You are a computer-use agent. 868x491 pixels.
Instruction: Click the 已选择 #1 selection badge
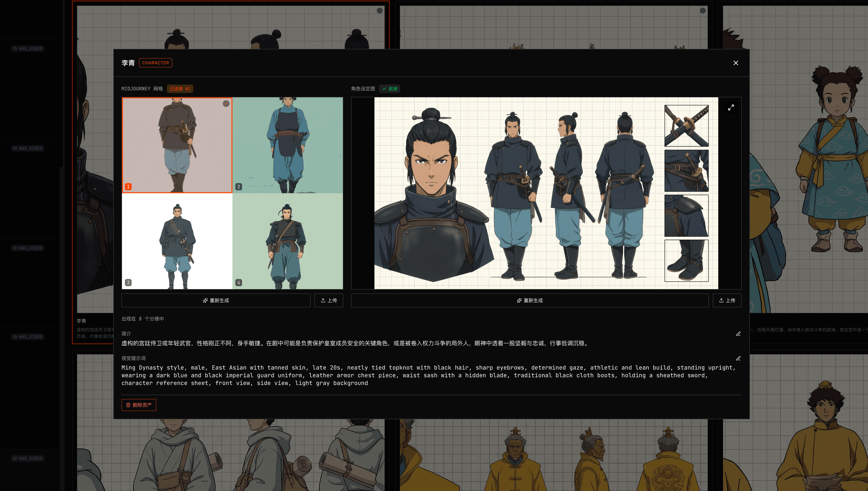pos(180,89)
